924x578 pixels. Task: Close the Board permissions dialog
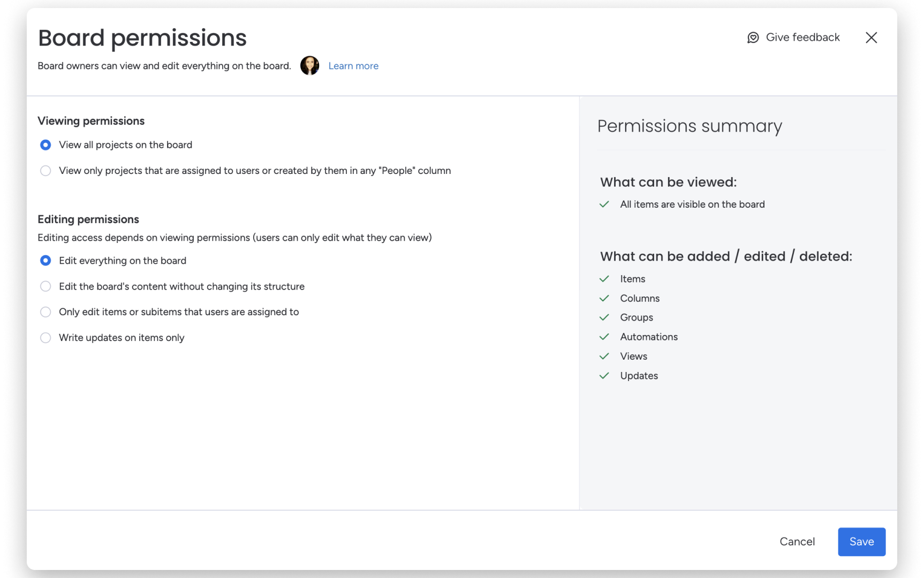(x=872, y=37)
